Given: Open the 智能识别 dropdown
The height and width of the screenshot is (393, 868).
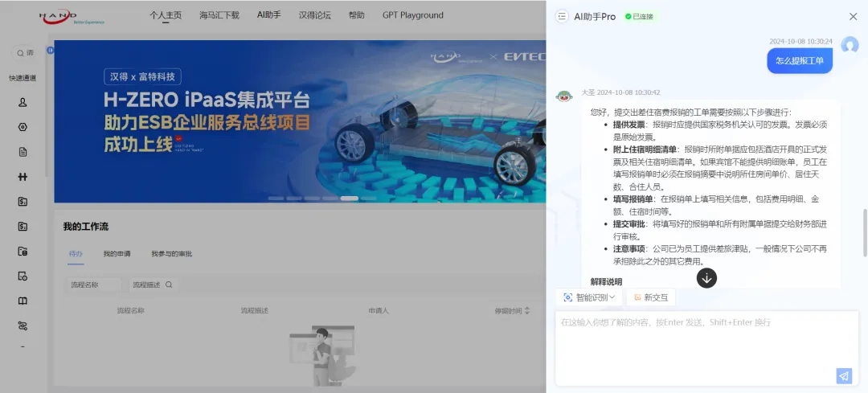Looking at the screenshot, I should (x=589, y=297).
